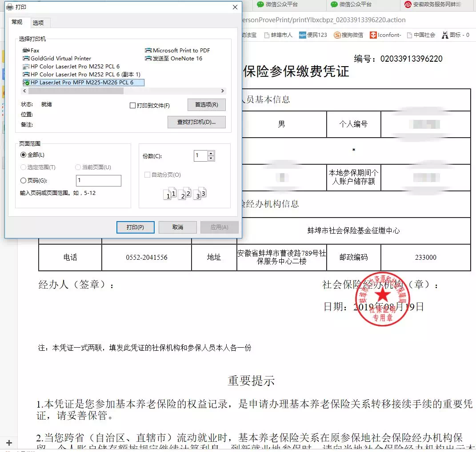Open 中国社会 bookmark in browser
Viewport: 476px width, 452px height.
pyautogui.click(x=421, y=35)
